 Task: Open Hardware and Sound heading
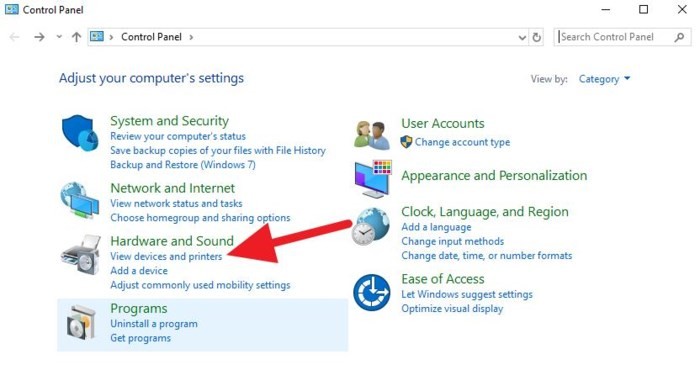pos(172,241)
